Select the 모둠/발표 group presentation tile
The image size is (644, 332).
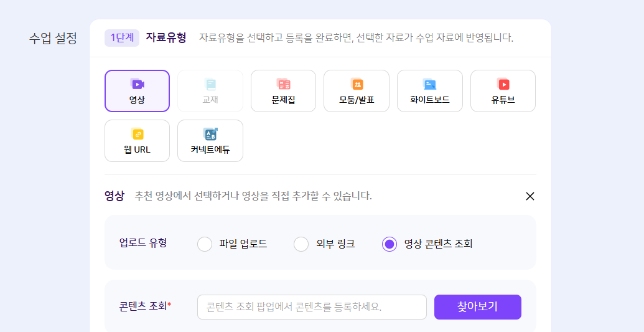[x=357, y=91]
